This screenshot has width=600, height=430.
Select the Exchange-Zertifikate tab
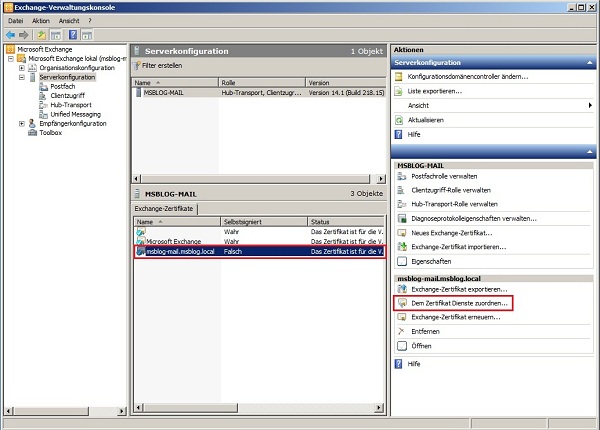164,208
